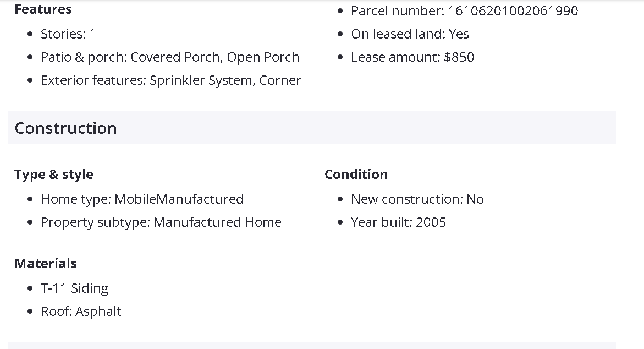Click the "Manufactured Home" property subtype value

click(217, 222)
